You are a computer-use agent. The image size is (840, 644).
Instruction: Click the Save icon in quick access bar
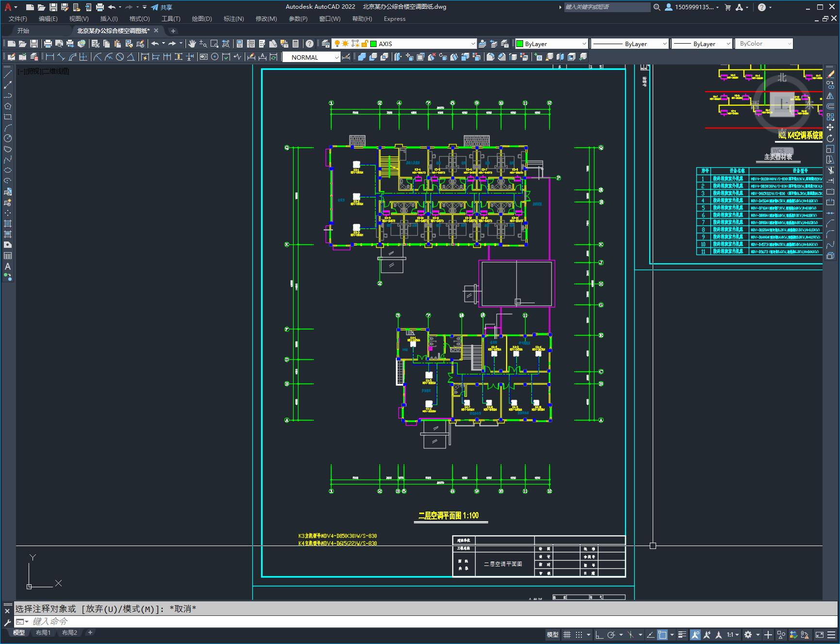[x=53, y=7]
